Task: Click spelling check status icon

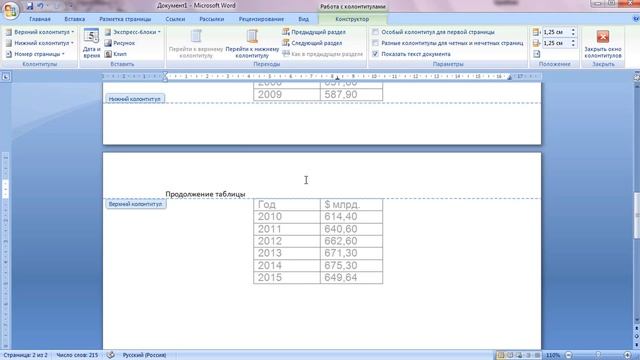Action: tap(111, 355)
